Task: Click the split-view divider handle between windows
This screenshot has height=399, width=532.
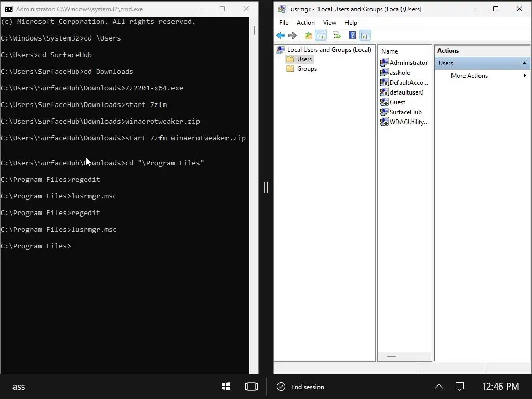Action: point(266,187)
